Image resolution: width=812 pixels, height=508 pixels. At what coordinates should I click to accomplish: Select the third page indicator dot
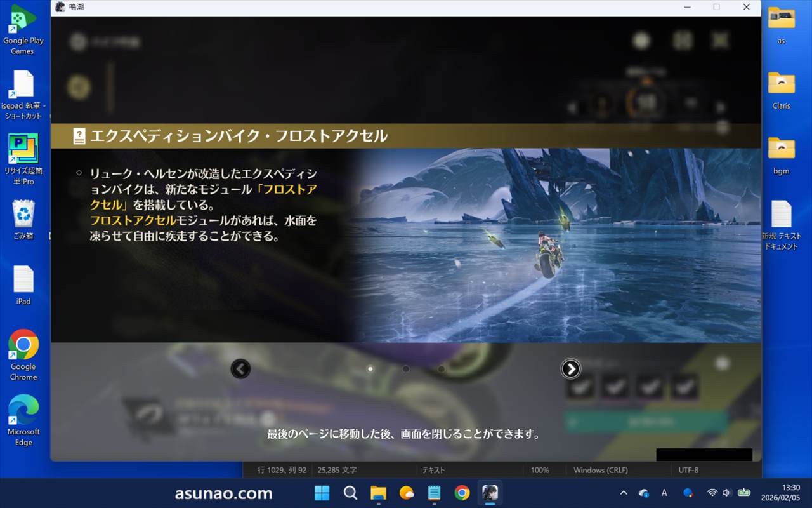pyautogui.click(x=441, y=368)
